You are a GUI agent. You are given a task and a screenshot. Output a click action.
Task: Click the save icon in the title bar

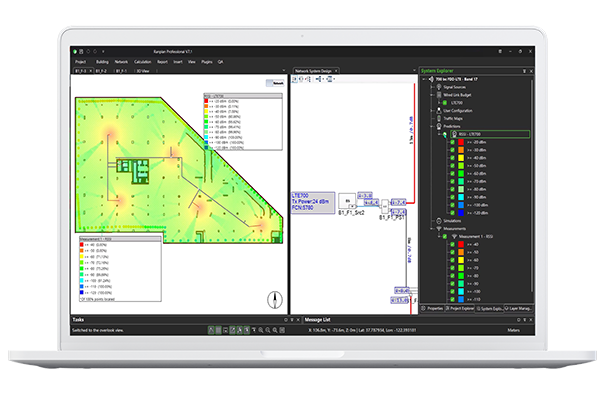tap(81, 51)
